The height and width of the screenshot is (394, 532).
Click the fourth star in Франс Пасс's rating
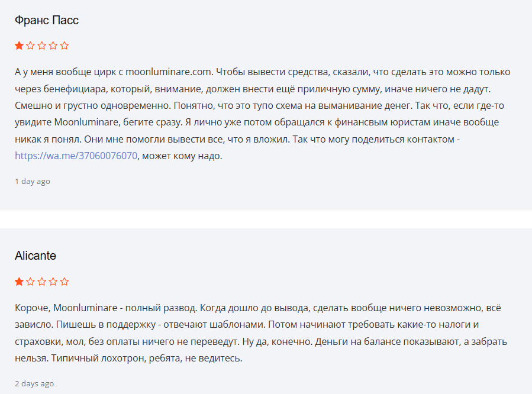[x=53, y=46]
